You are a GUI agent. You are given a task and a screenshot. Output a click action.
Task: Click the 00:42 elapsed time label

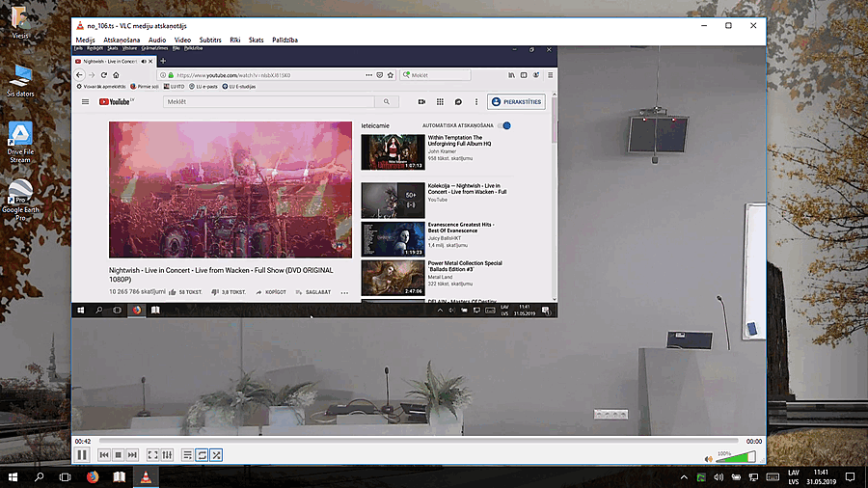click(x=83, y=441)
